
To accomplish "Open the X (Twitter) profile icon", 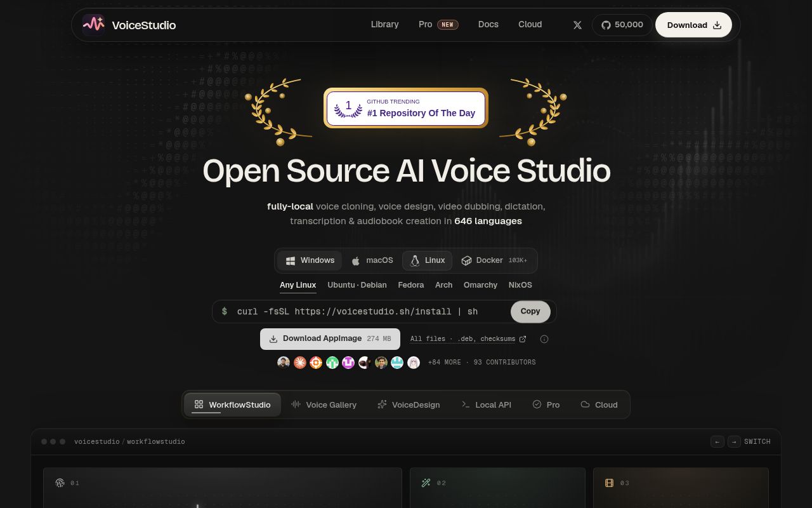I will (x=577, y=25).
